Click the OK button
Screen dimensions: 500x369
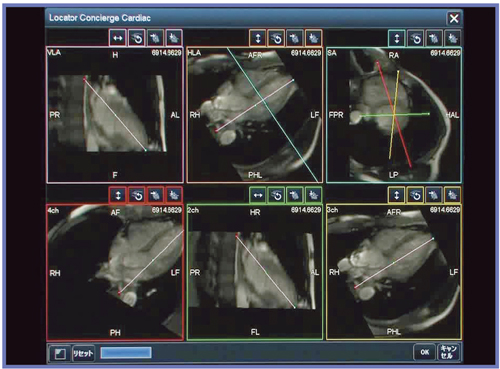[x=424, y=352]
